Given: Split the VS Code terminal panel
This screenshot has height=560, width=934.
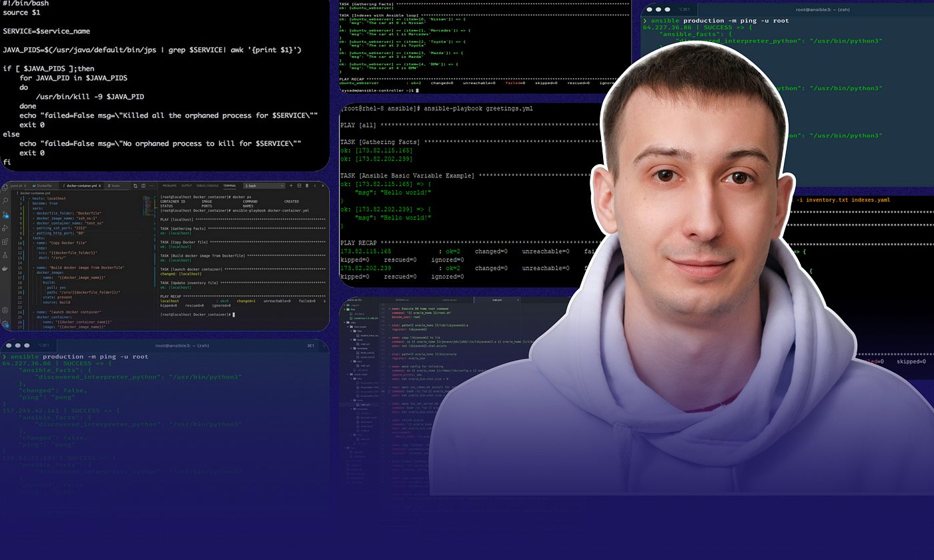Looking at the screenshot, I should click(299, 185).
